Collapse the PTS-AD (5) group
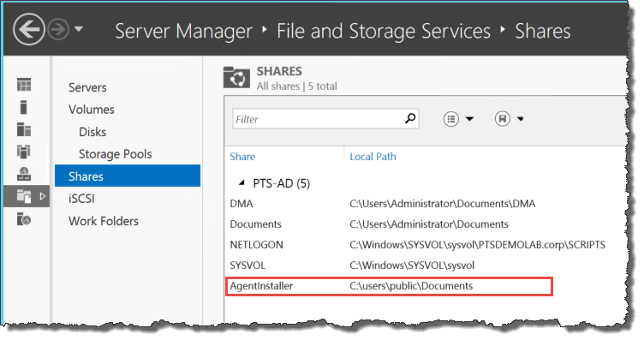The height and width of the screenshot is (340, 644). coord(241,182)
